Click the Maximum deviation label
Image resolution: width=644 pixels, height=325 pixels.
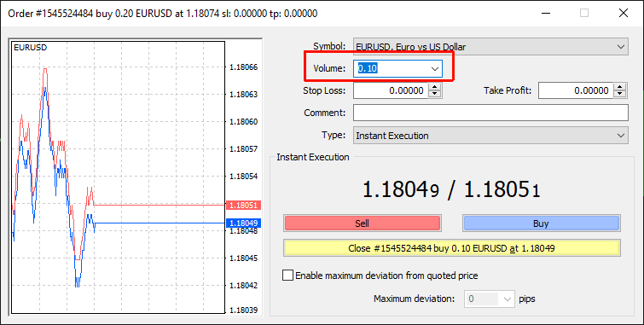coord(415,299)
